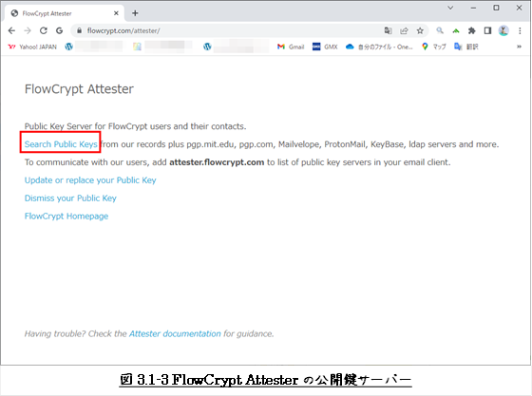Click Dismiss your Public Key link
Screen dimensions: 532x396
coord(70,198)
